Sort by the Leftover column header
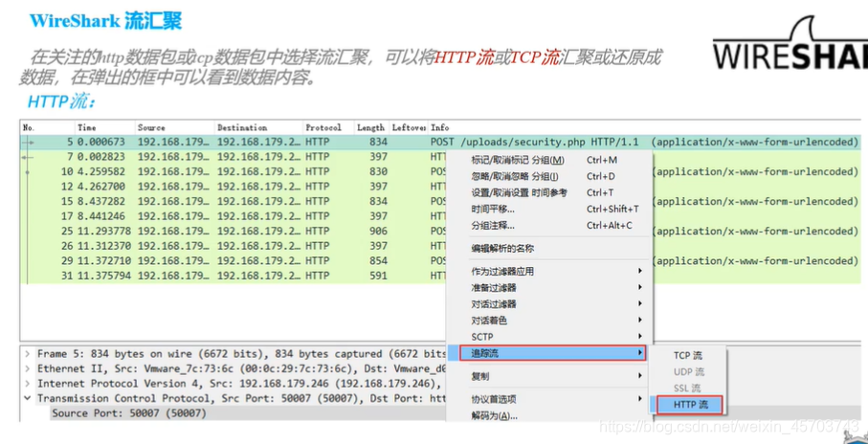 pos(409,128)
